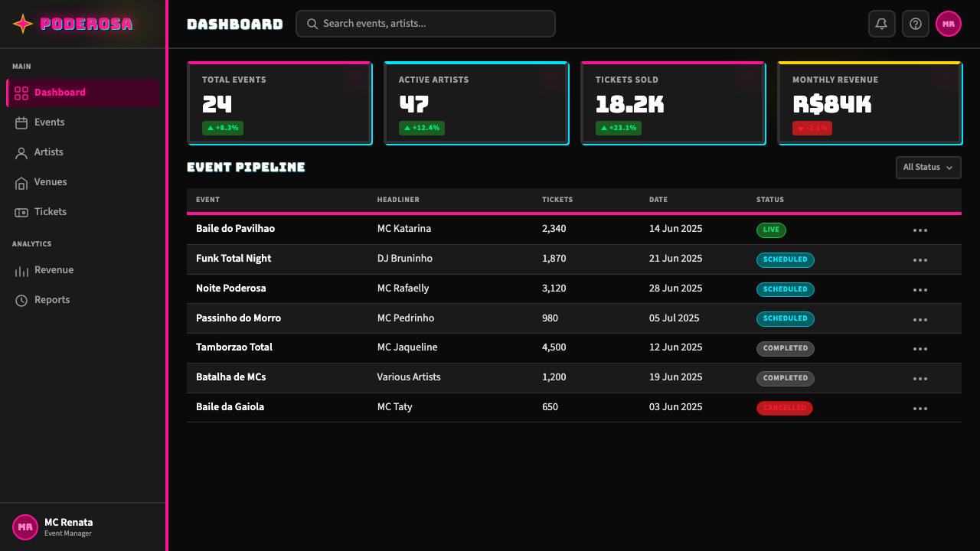
Task: Click the Event Pipeline heading
Action: pyautogui.click(x=246, y=168)
